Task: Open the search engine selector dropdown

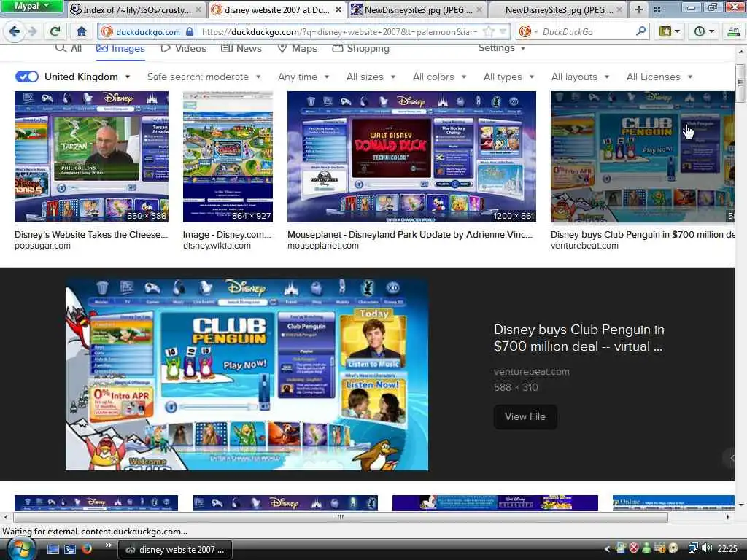Action: click(528, 32)
